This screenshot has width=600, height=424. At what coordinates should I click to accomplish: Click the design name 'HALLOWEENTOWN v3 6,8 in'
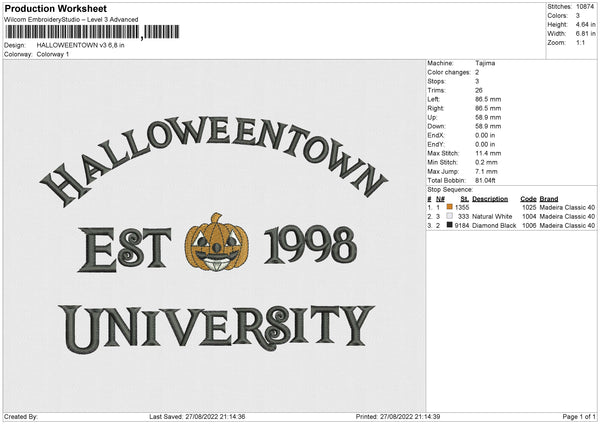[80, 45]
